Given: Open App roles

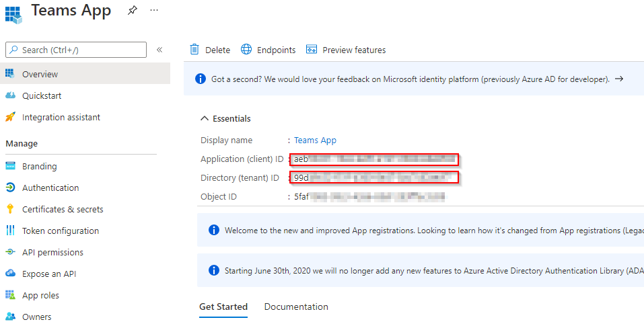Looking at the screenshot, I should (40, 296).
